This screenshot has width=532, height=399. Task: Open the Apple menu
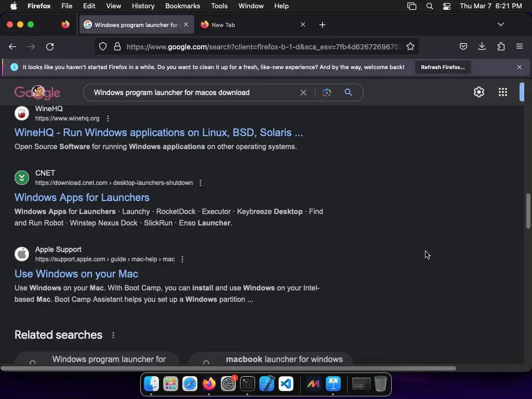(14, 6)
